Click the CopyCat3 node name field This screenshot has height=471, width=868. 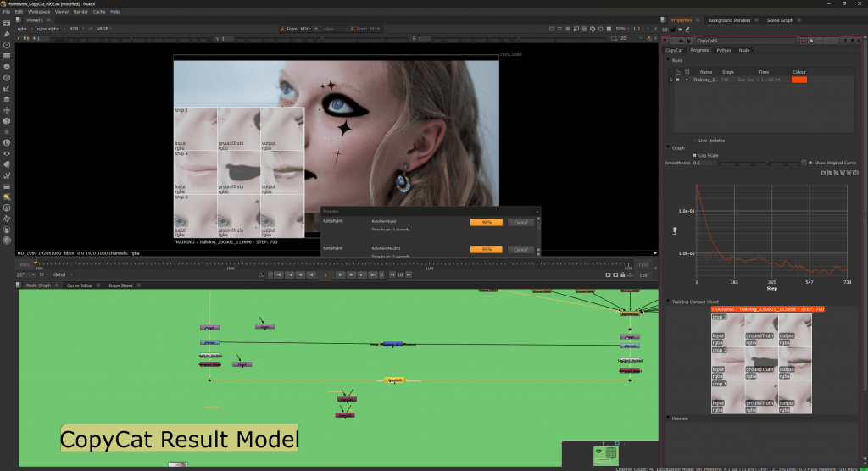coord(746,41)
